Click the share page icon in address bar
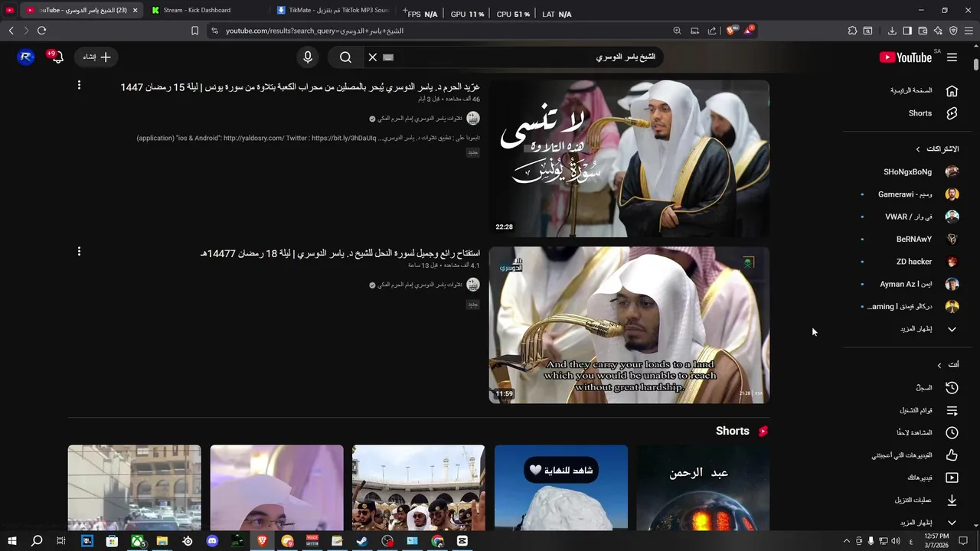The height and width of the screenshot is (551, 980). [712, 31]
